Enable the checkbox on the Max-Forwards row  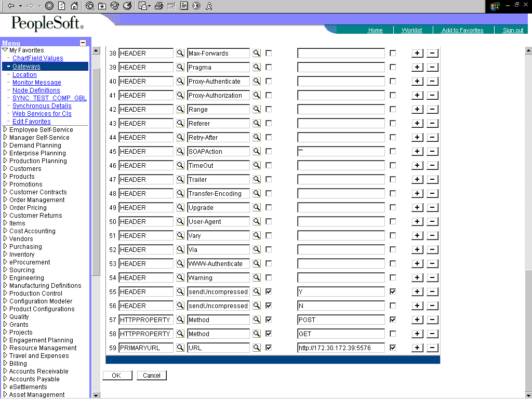(x=268, y=52)
